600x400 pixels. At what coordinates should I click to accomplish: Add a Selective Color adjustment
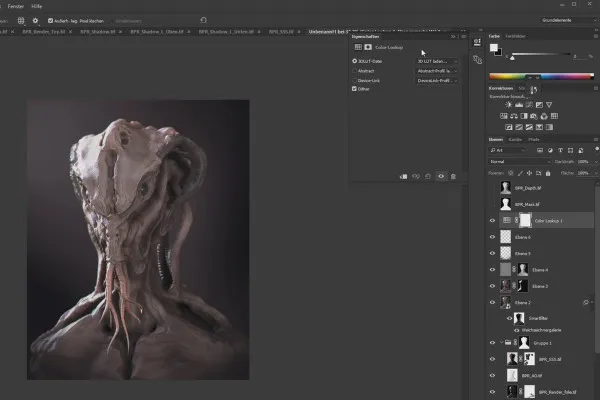[539, 127]
